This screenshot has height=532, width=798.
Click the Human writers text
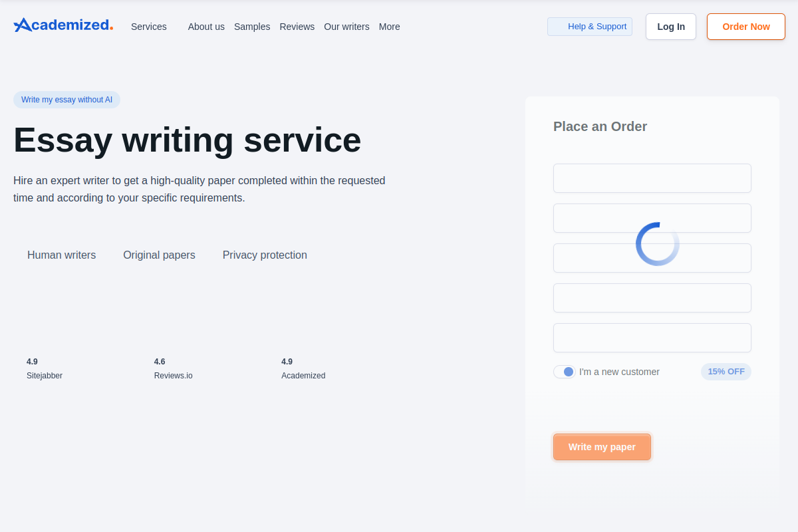[x=61, y=255]
